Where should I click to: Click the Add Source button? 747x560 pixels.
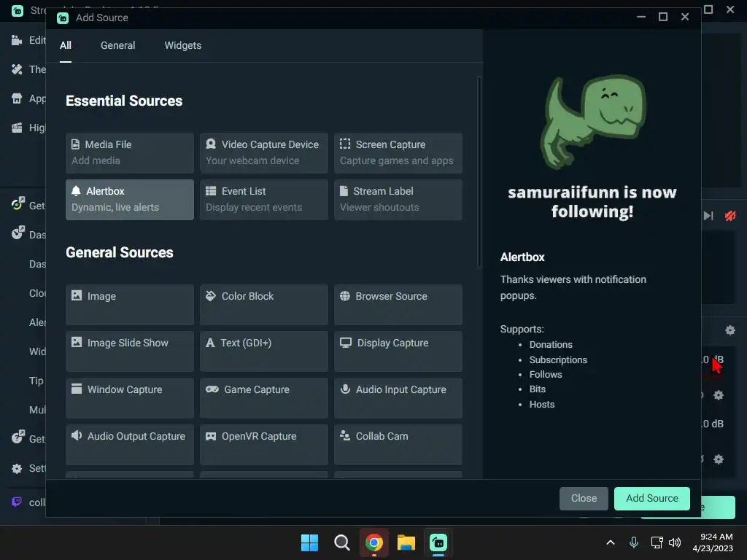coord(651,498)
